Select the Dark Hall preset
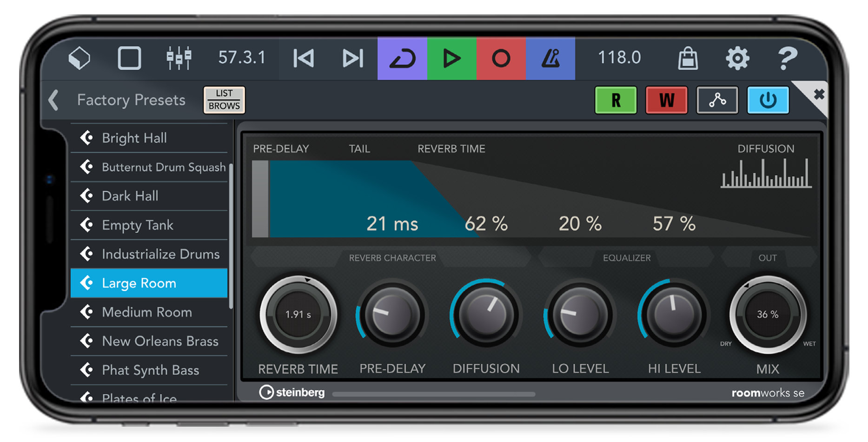 pyautogui.click(x=130, y=196)
